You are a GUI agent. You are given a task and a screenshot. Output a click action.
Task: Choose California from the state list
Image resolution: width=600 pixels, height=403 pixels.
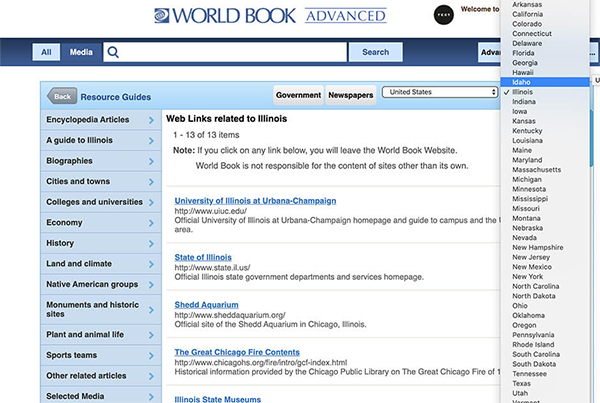pos(545,14)
